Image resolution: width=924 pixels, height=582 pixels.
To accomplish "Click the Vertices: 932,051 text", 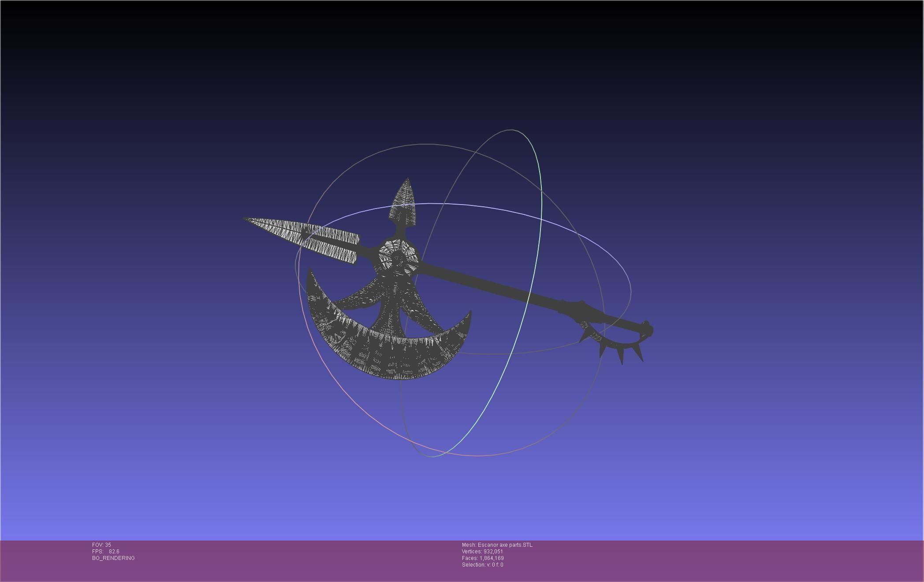I will coord(482,552).
